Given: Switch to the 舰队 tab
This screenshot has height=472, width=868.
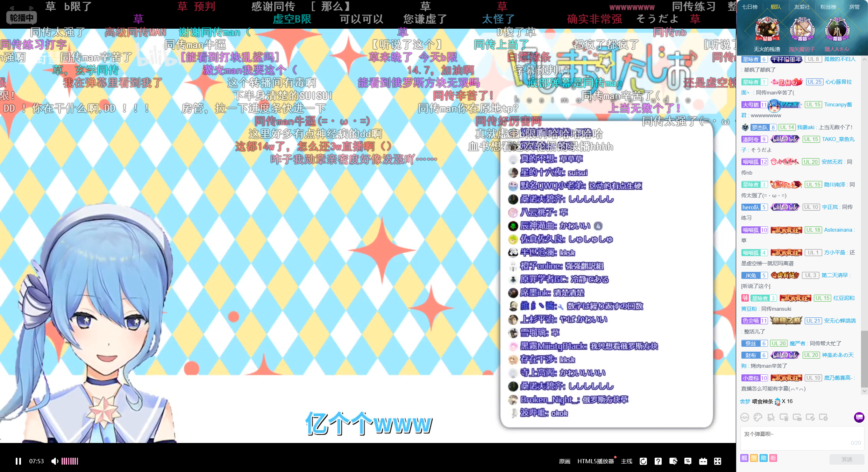Looking at the screenshot, I should [x=776, y=7].
